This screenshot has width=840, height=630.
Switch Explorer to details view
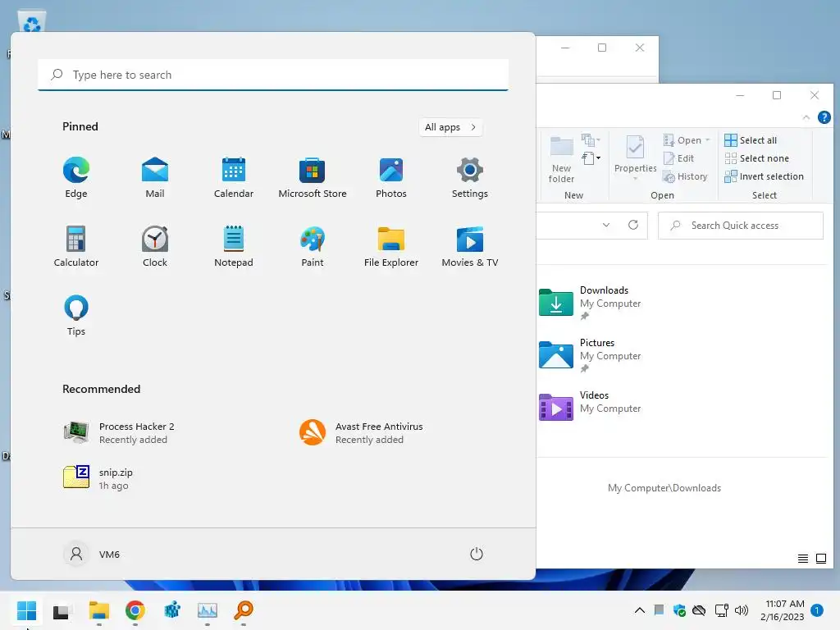coord(802,559)
